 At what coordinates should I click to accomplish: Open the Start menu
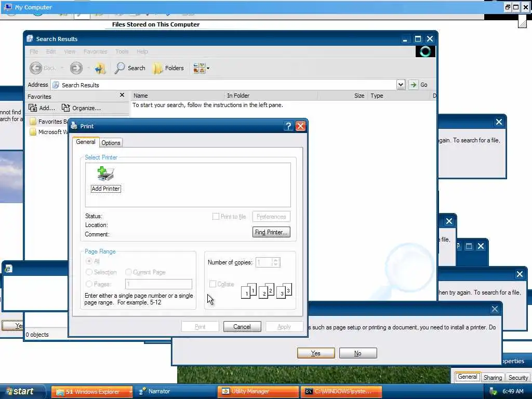22,392
